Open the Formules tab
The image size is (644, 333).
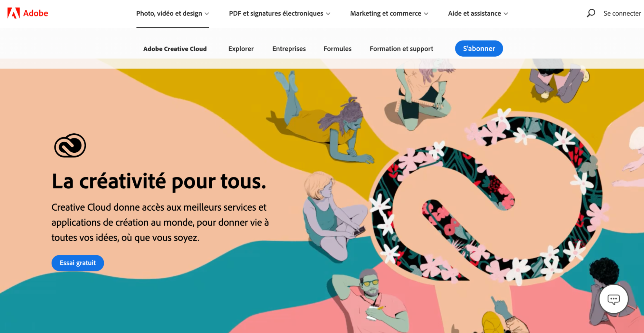337,49
